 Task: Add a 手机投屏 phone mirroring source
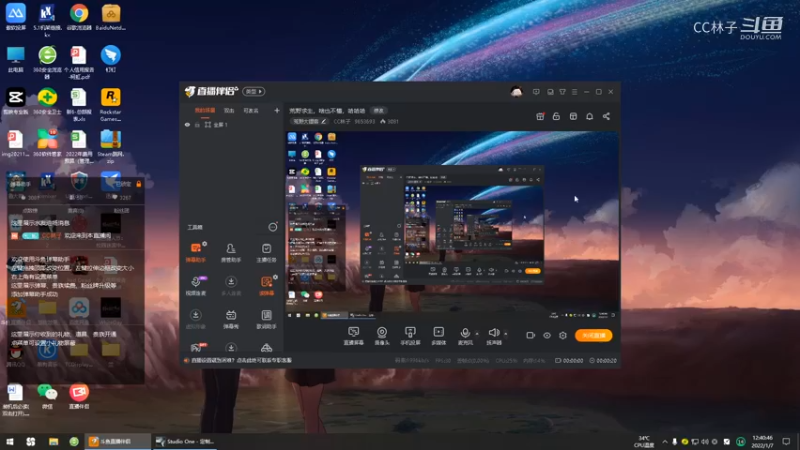(x=410, y=336)
